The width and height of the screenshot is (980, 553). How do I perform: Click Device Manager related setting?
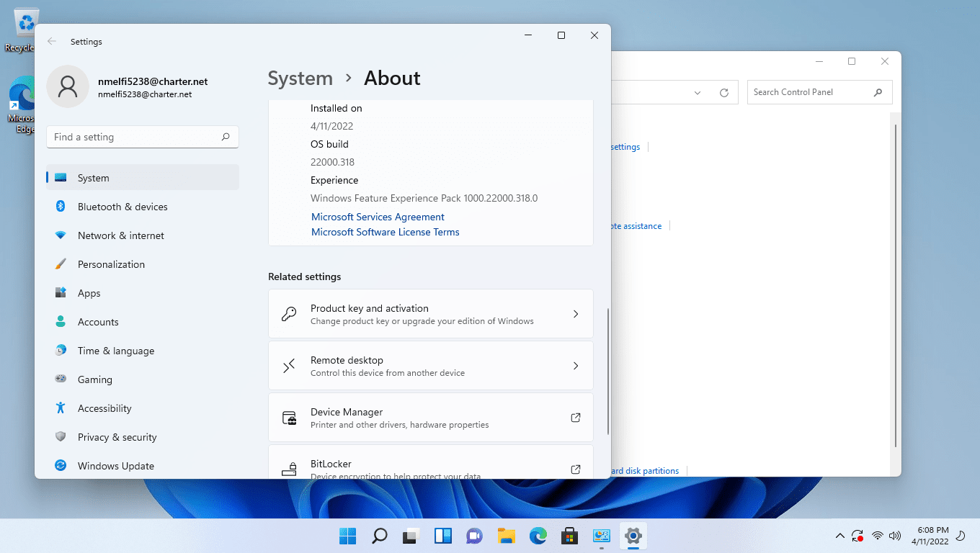431,418
